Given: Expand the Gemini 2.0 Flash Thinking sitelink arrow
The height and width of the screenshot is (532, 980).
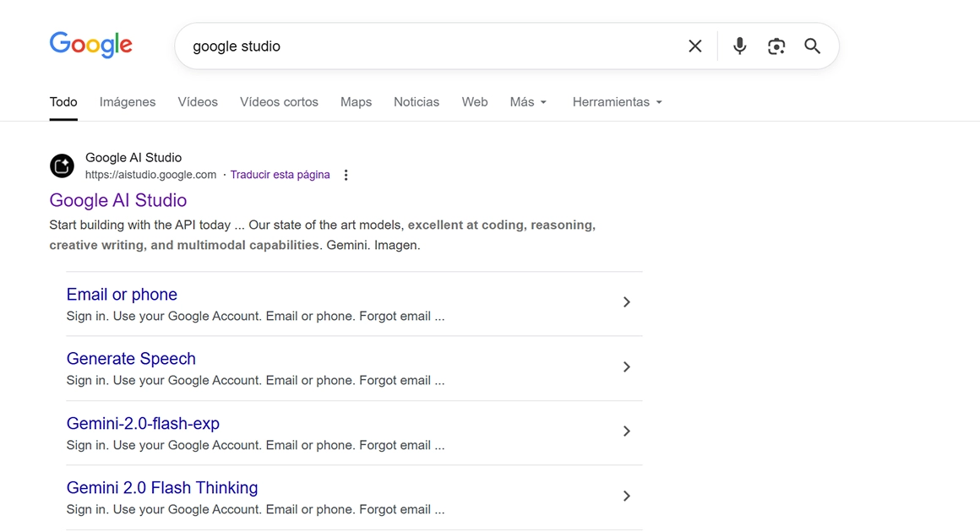Looking at the screenshot, I should [626, 497].
